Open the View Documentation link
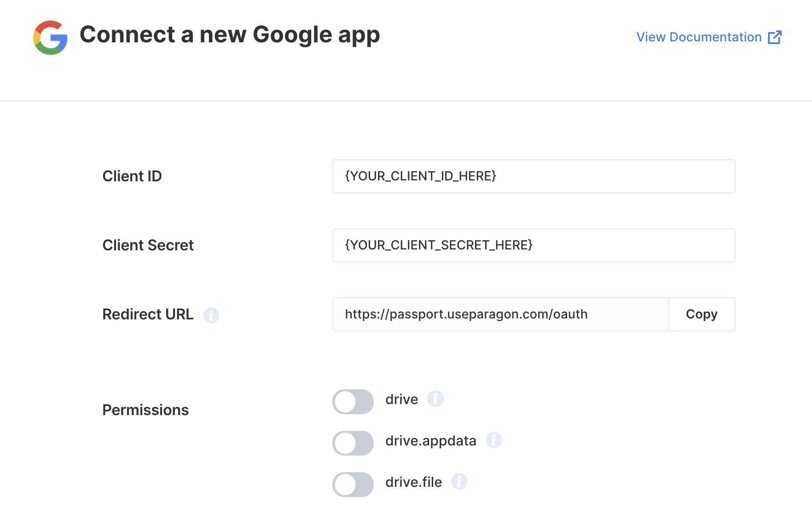 [x=699, y=37]
